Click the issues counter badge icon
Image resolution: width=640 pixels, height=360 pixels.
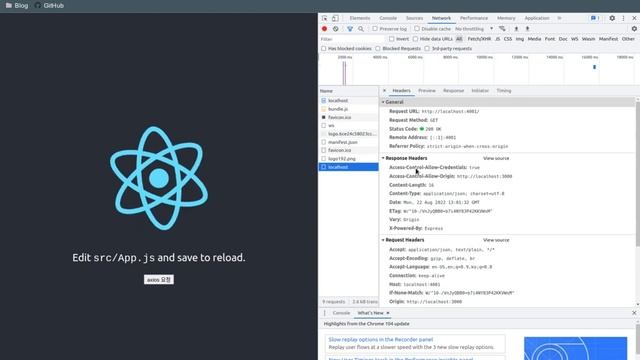595,18
